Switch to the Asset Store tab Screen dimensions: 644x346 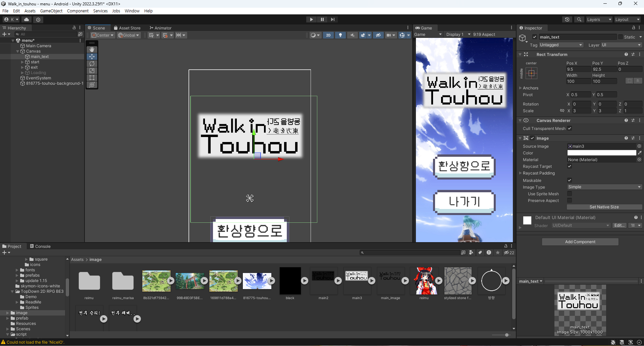[127, 28]
